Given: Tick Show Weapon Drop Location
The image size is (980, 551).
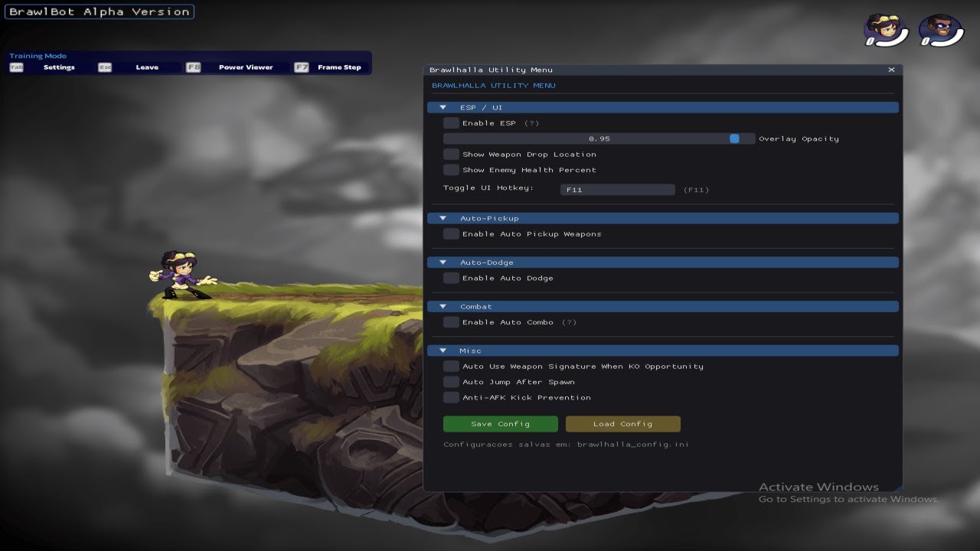Looking at the screenshot, I should pos(451,155).
